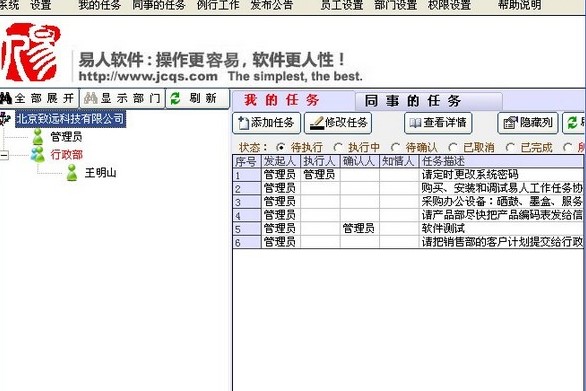Click the 执行人 column header

pyautogui.click(x=320, y=161)
